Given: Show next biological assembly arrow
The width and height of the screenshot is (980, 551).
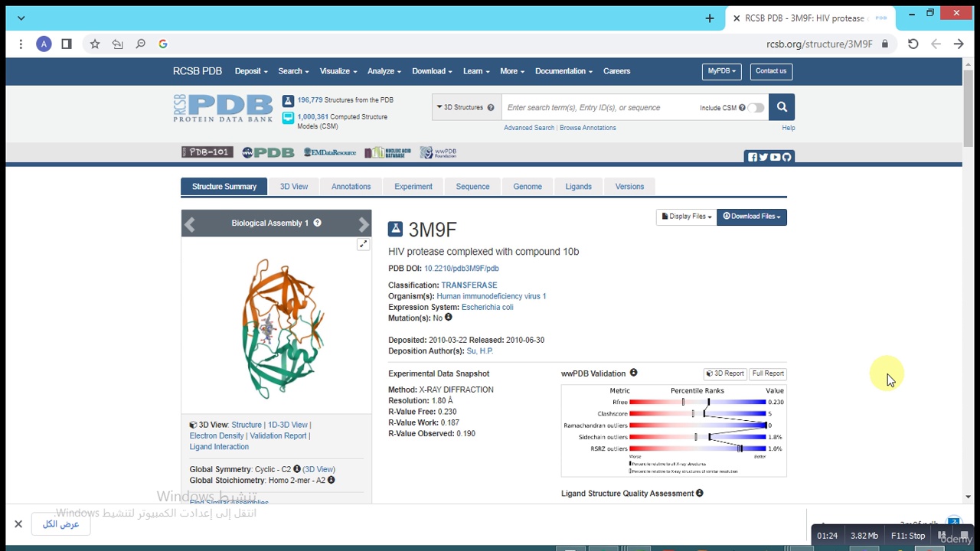Looking at the screenshot, I should tap(364, 223).
